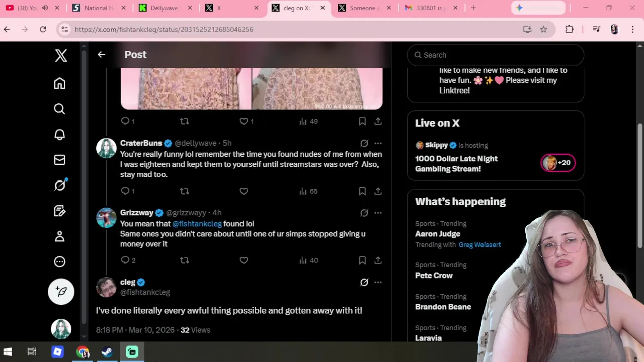Open the Greg Weissert trending link
The width and height of the screenshot is (644, 362).
click(479, 245)
